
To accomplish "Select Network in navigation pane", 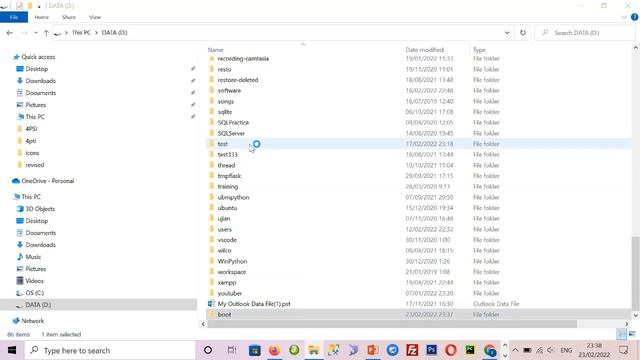I will tap(32, 321).
